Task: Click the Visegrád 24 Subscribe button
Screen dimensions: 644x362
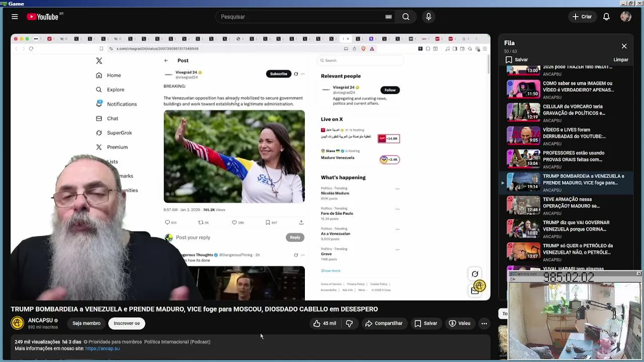Action: tap(278, 74)
